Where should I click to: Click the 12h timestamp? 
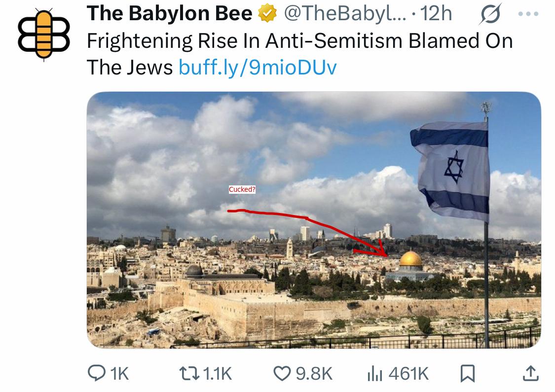[436, 13]
